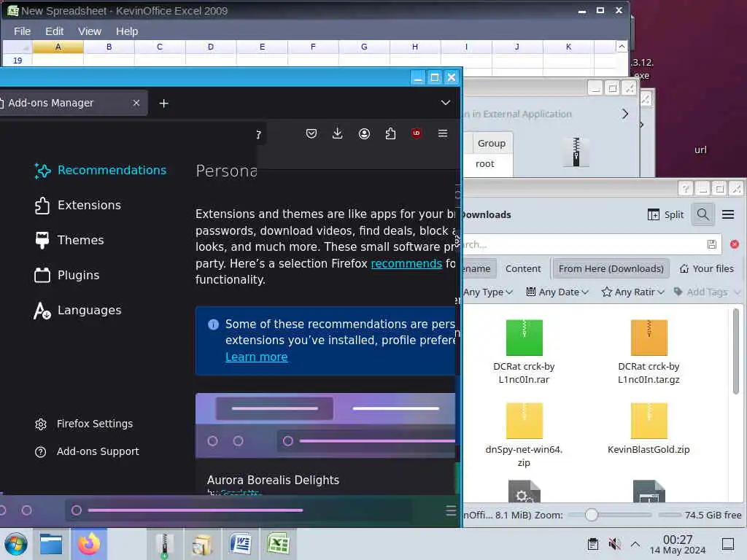
Task: Click the file manager vertical scrollbar
Action: pyautogui.click(x=736, y=351)
